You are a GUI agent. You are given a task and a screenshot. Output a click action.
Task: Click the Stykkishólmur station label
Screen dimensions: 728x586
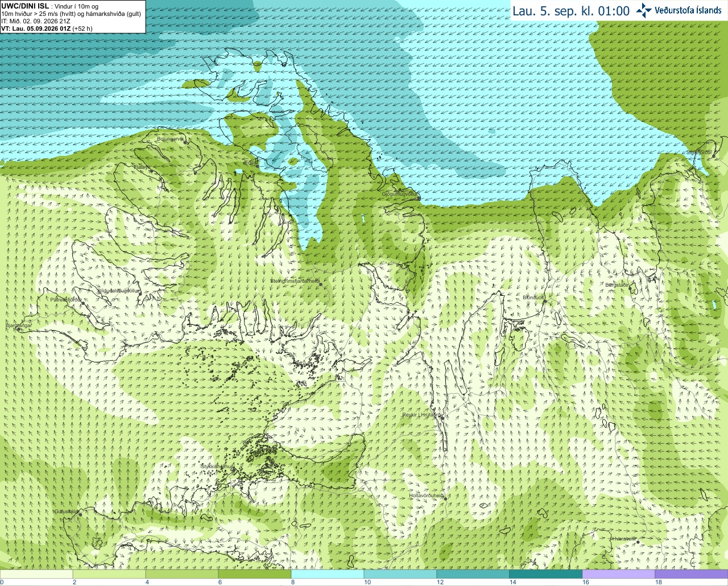coord(217,467)
